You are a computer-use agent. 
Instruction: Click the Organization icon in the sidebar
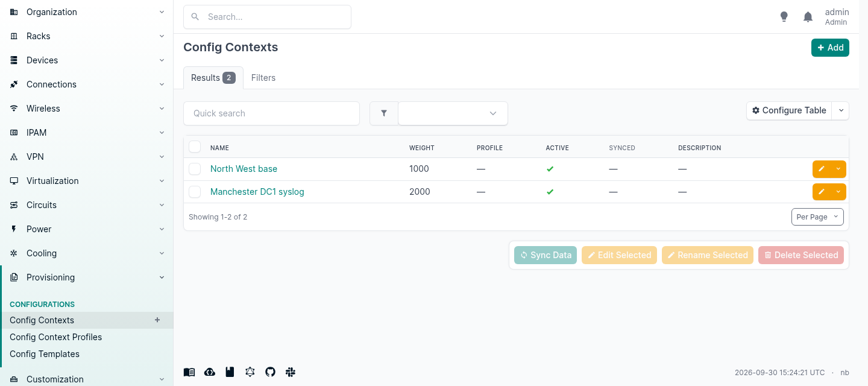(x=14, y=12)
